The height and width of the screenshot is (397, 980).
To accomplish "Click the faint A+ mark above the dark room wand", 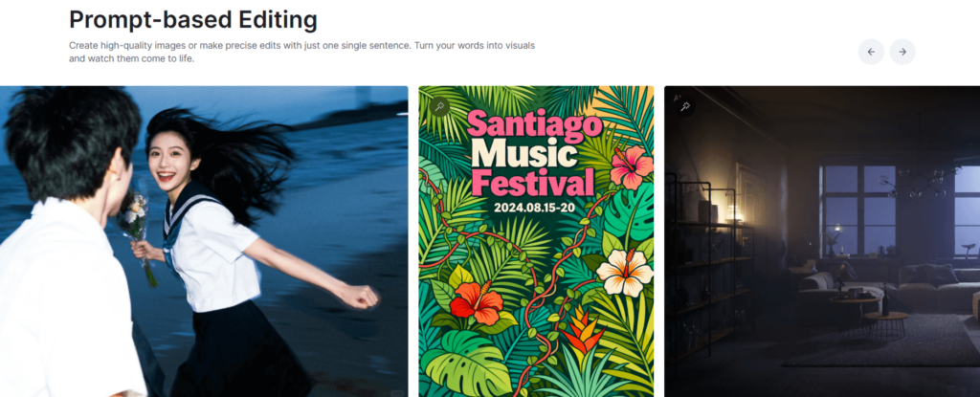I will [677, 97].
